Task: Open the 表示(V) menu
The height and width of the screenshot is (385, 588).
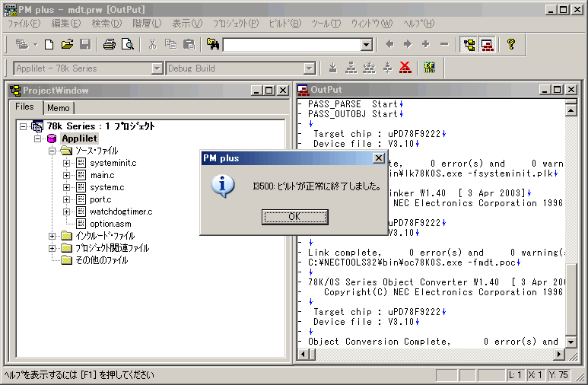Action: (187, 24)
